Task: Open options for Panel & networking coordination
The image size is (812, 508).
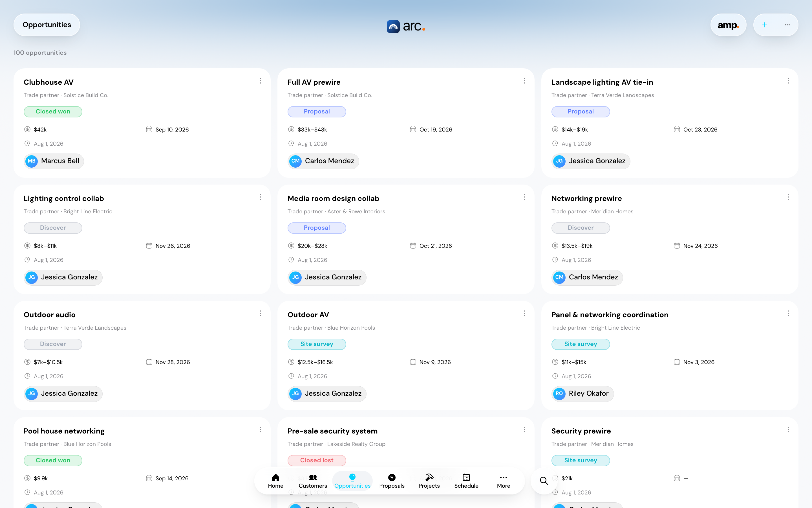Action: 788,314
